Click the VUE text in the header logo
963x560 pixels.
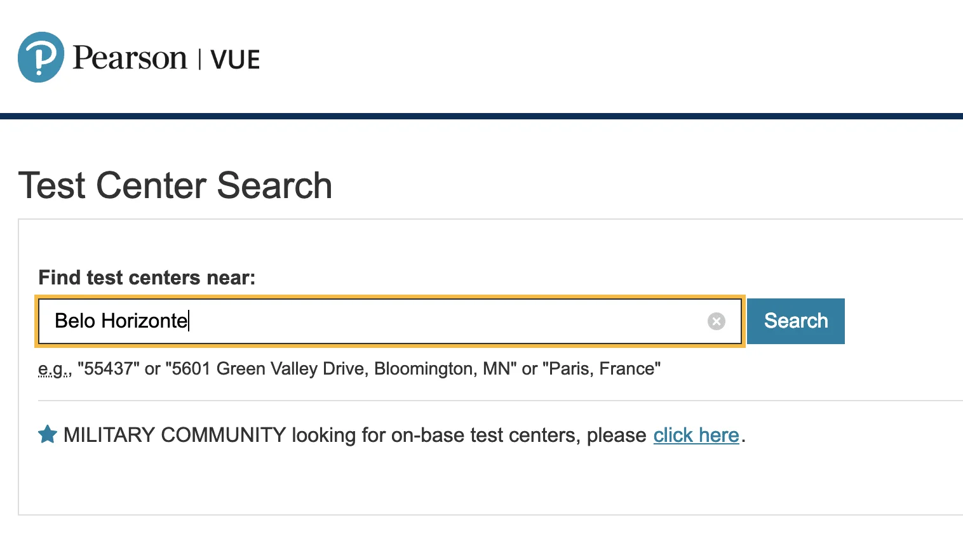click(235, 60)
